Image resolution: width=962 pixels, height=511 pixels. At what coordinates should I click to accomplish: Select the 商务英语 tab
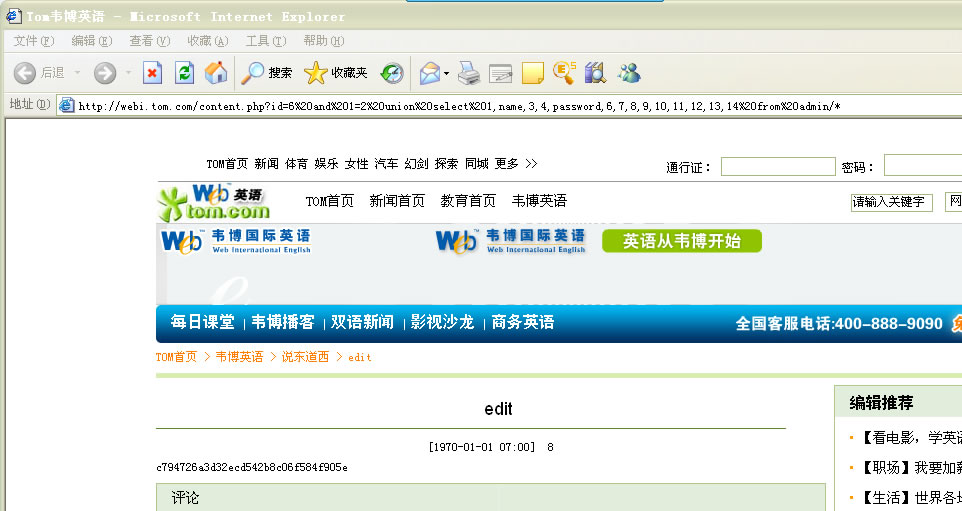[523, 322]
